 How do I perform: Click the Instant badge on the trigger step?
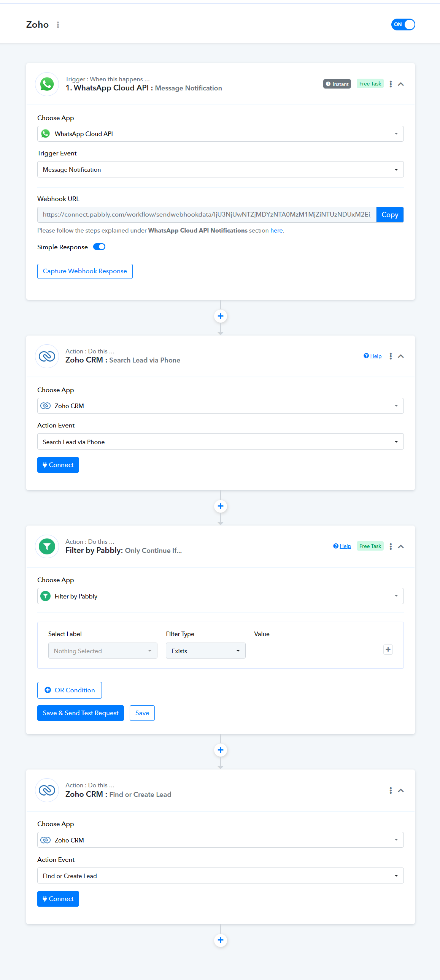[x=337, y=84]
